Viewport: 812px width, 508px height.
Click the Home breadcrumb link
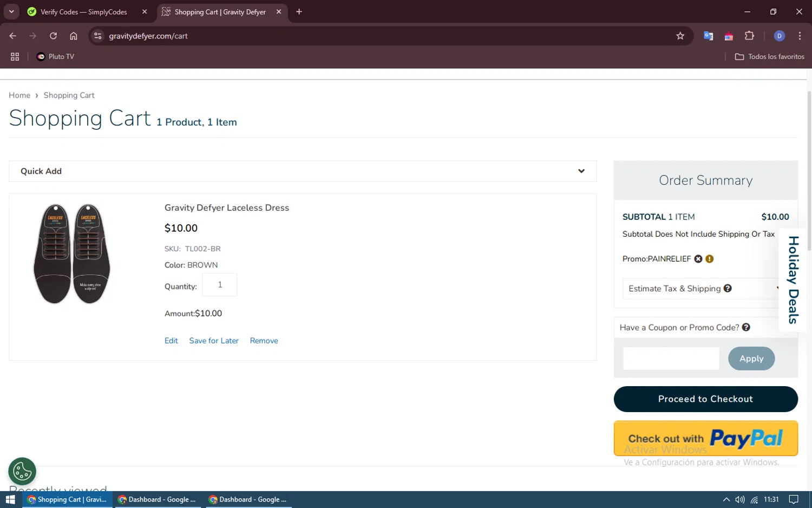(x=19, y=95)
